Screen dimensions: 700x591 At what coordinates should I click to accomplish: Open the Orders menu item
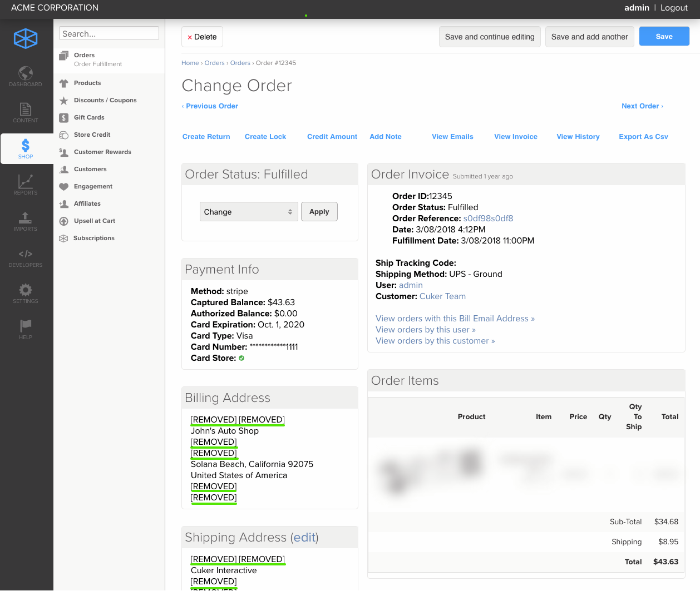click(x=84, y=55)
